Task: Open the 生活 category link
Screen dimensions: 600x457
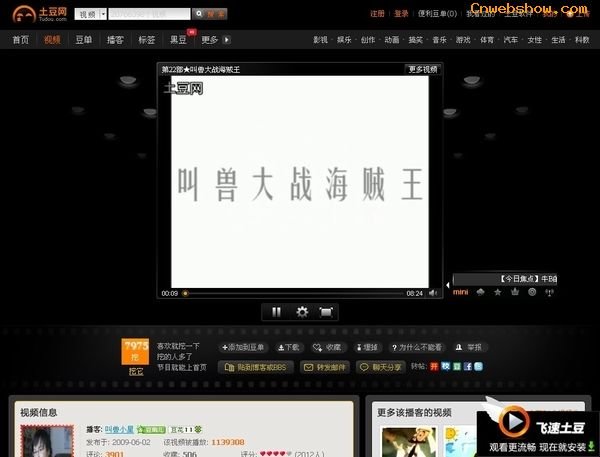Action: [558, 40]
